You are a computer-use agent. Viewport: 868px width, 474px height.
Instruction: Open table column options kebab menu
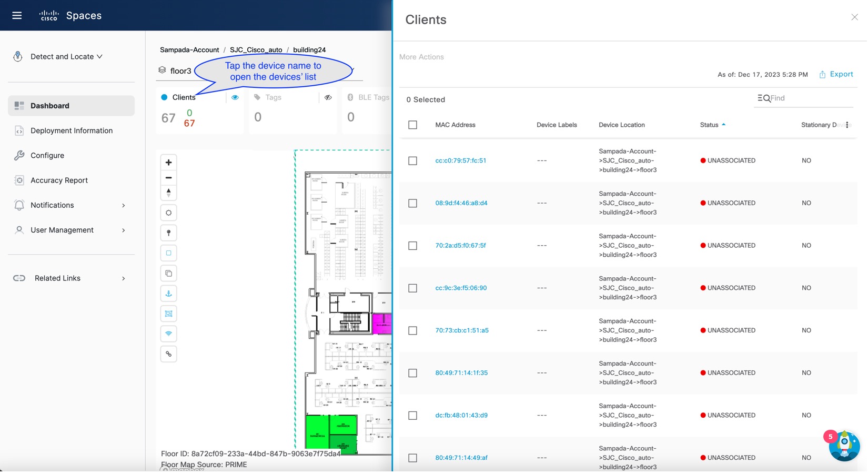point(847,125)
